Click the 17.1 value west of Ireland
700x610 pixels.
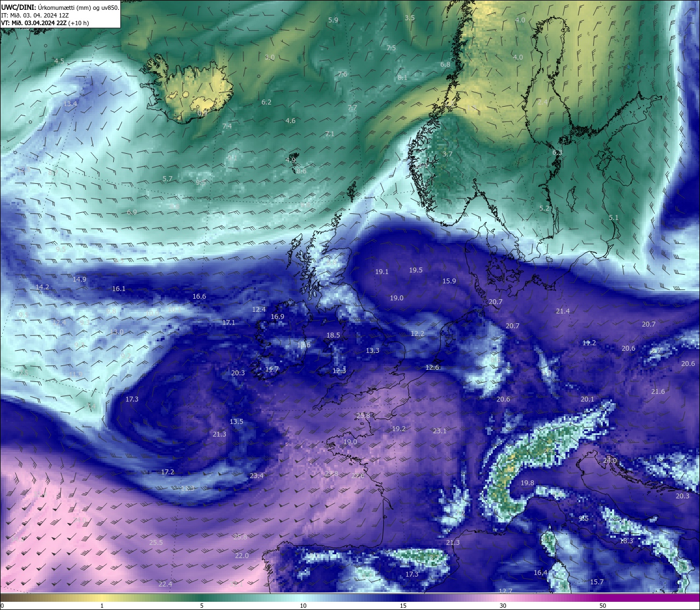229,322
